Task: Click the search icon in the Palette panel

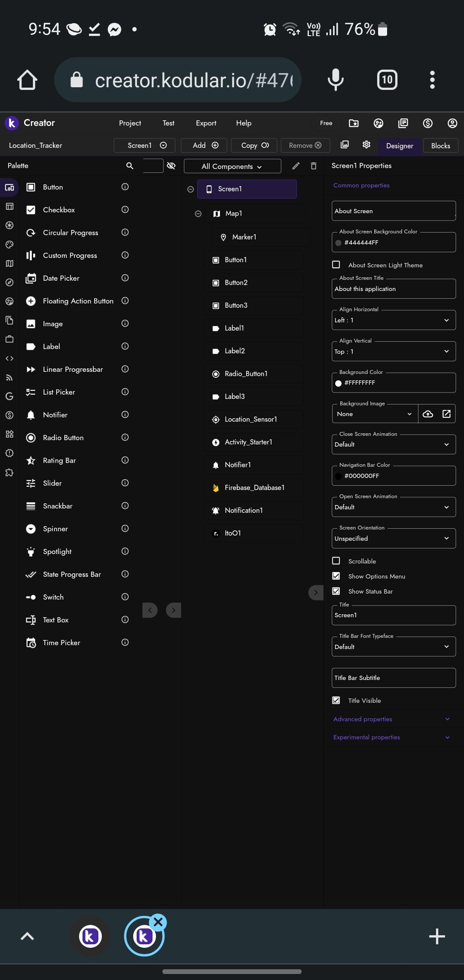Action: tap(130, 165)
